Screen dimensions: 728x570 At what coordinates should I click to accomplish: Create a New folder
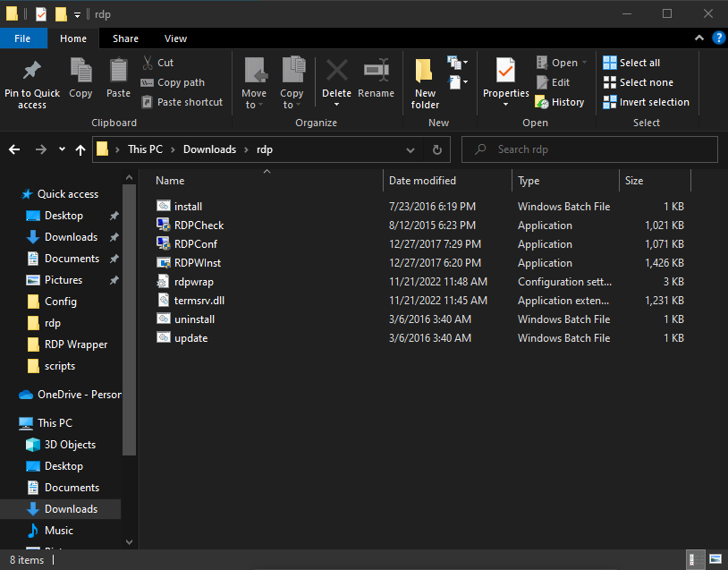point(425,84)
